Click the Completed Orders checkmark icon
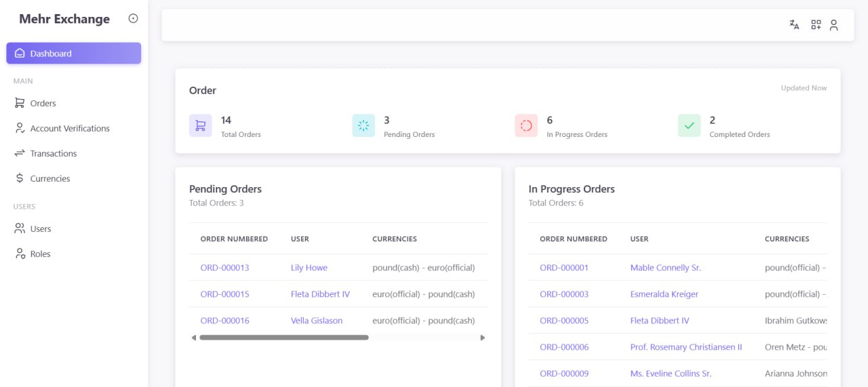 689,125
